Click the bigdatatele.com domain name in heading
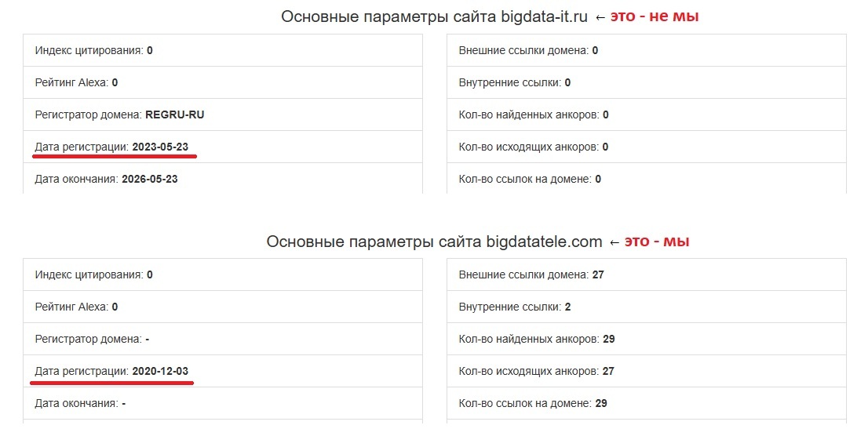Image resolution: width=868 pixels, height=447 pixels. [x=544, y=242]
